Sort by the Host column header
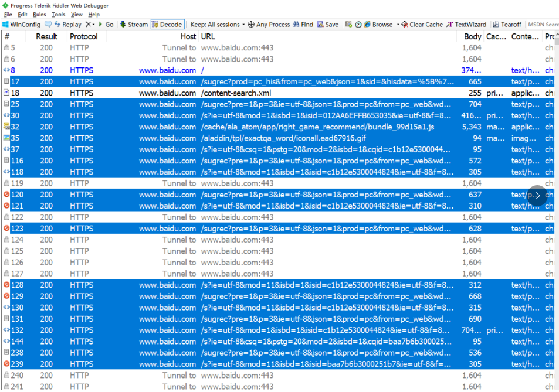 pos(153,36)
